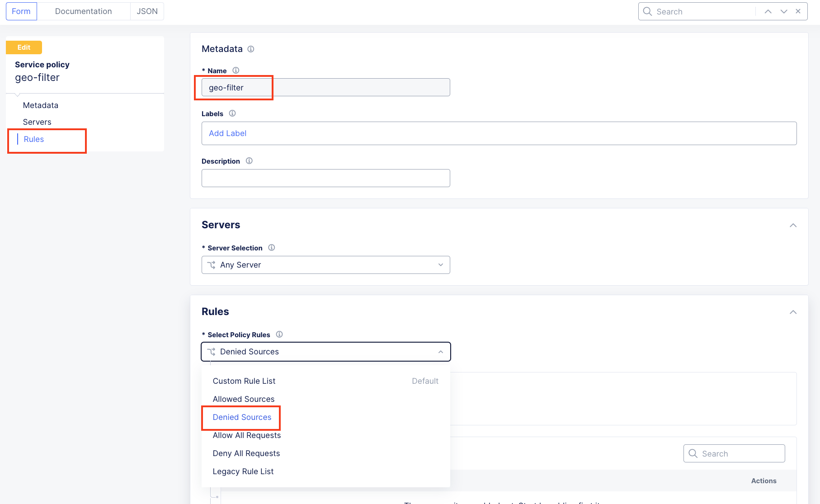The image size is (820, 504).
Task: Click the Description input field
Action: (326, 178)
